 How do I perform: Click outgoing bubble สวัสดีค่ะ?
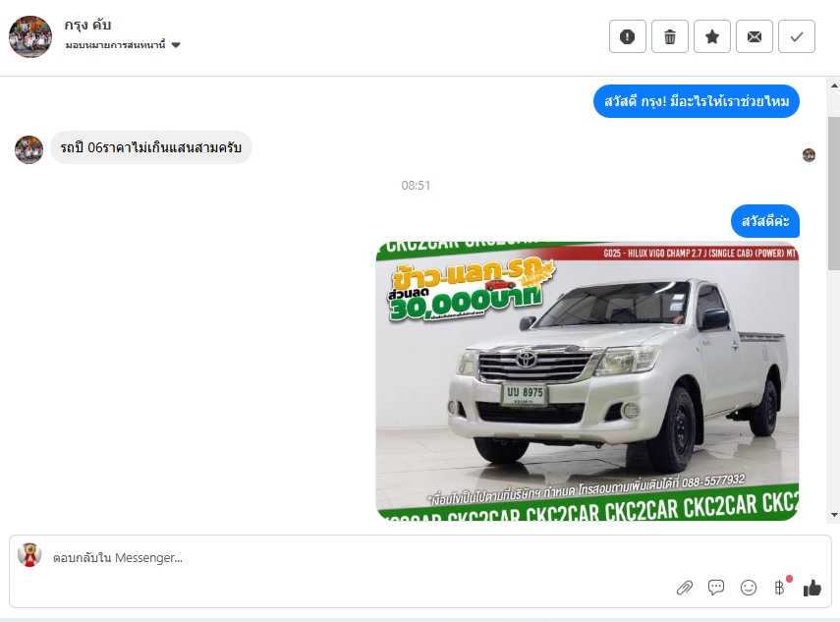pyautogui.click(x=765, y=221)
